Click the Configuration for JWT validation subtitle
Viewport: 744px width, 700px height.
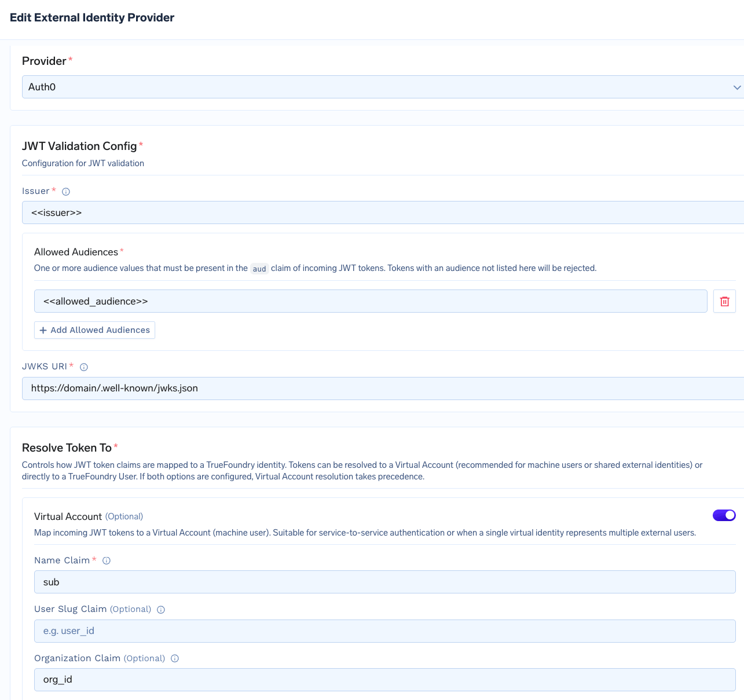point(83,163)
